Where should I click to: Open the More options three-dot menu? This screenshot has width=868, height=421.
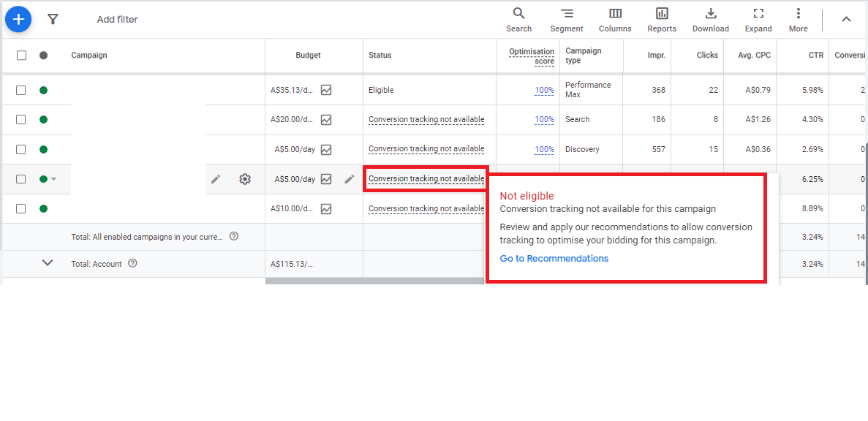tap(798, 18)
